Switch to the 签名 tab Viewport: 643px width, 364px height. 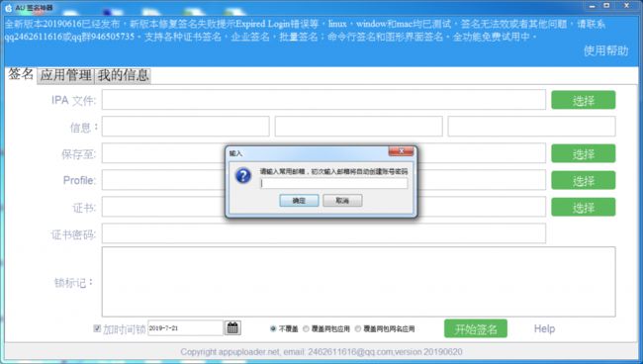(x=21, y=74)
